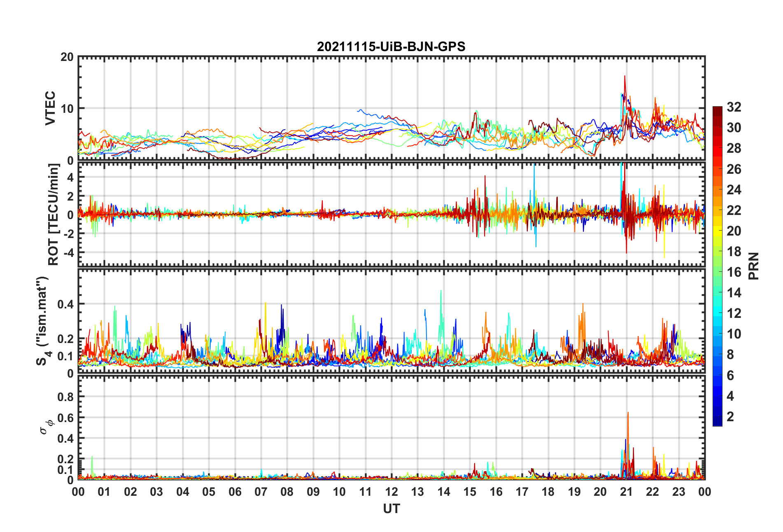This screenshot has width=783, height=532.
Task: Select hour tick label 07 on UT axis
Action: tap(261, 492)
